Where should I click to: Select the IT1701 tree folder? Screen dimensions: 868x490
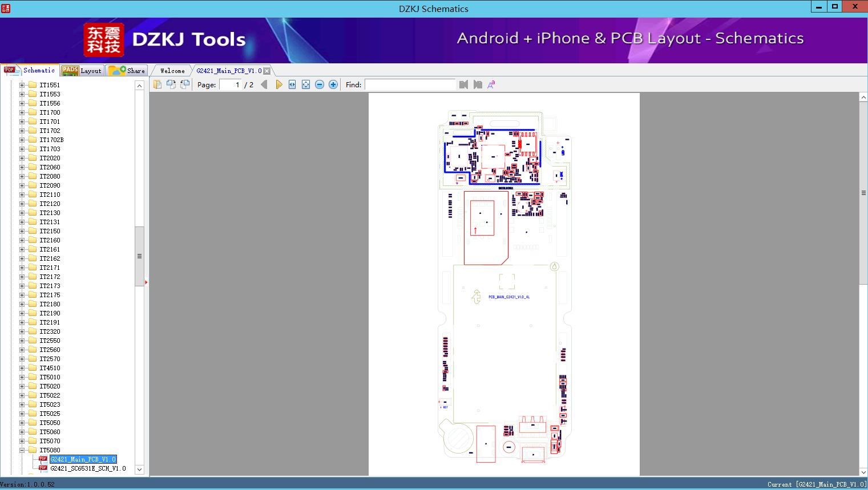(x=50, y=122)
